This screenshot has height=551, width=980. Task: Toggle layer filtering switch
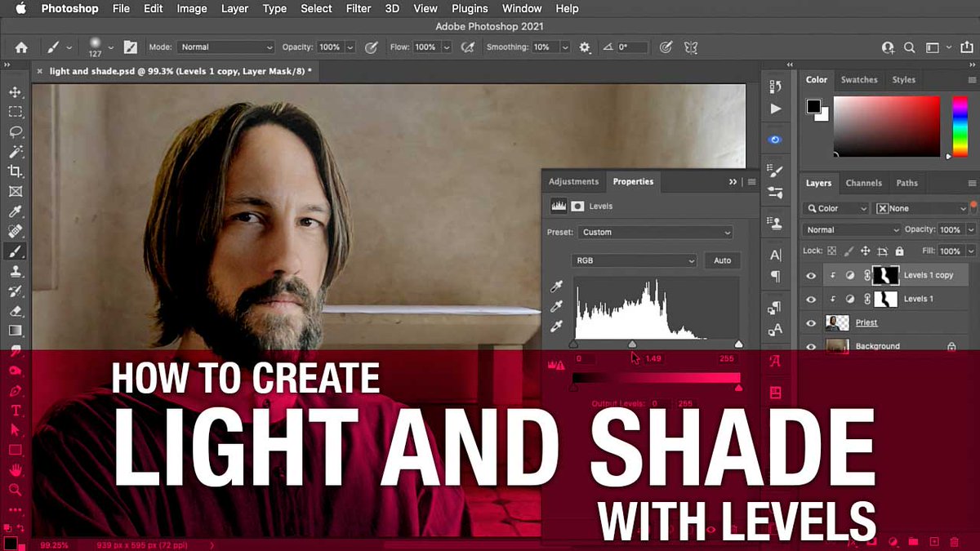tap(973, 206)
